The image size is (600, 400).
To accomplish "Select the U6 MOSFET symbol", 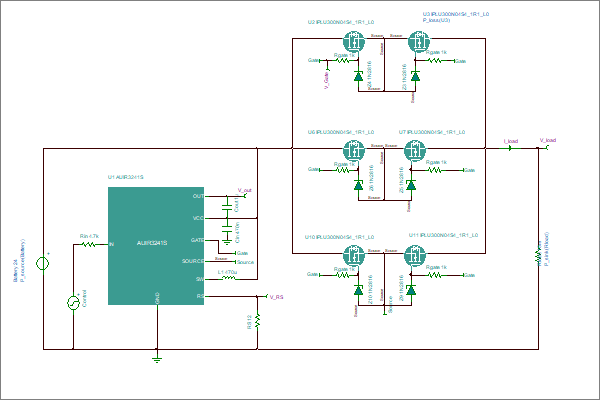I will point(354,150).
